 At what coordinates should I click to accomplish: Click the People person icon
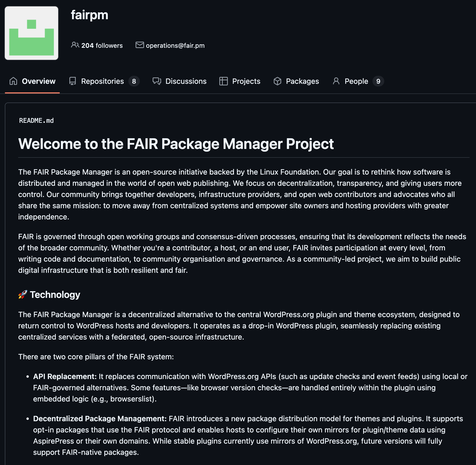(336, 81)
